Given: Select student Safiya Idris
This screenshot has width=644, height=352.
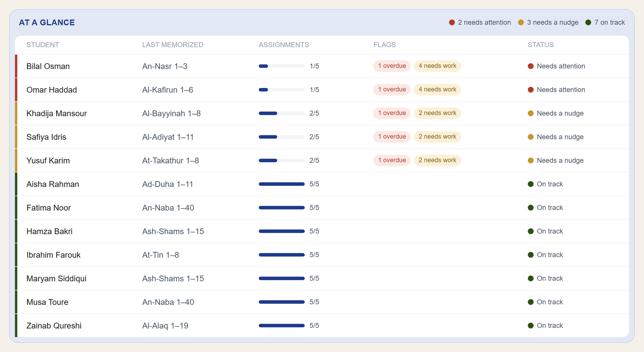Looking at the screenshot, I should click(46, 137).
